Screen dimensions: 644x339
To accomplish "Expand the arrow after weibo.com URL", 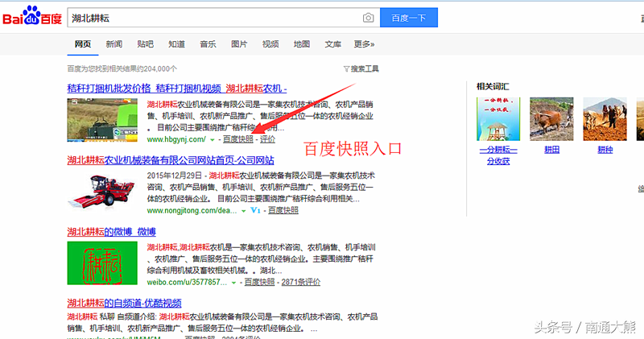I will pos(233,283).
